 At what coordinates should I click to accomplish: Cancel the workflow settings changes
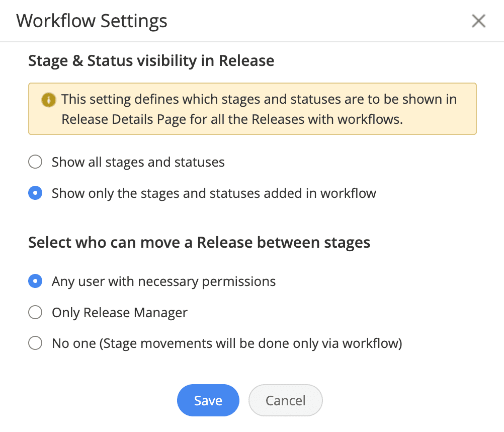(x=285, y=401)
